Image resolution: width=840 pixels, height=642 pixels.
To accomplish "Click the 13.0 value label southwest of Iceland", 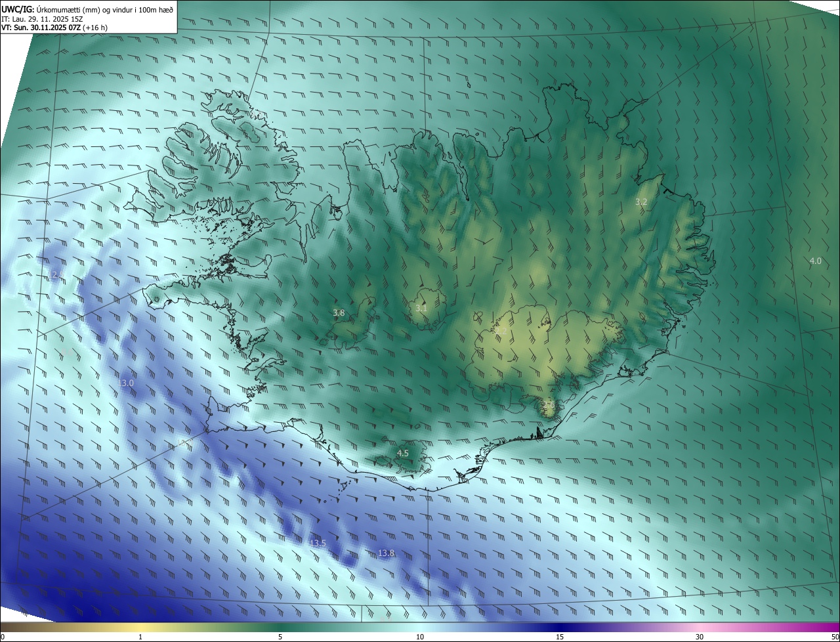I will 126,383.
